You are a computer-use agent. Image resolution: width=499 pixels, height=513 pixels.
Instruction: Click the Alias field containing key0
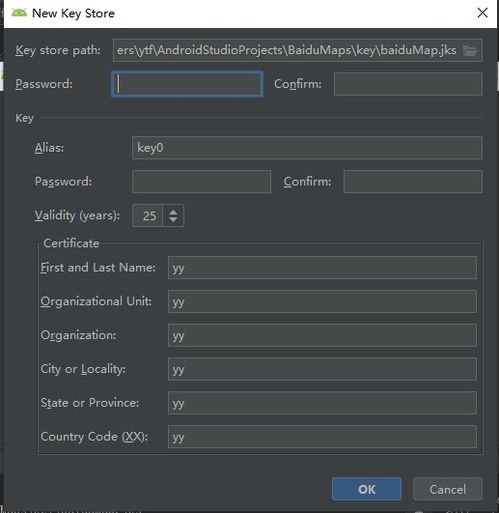[x=307, y=148]
